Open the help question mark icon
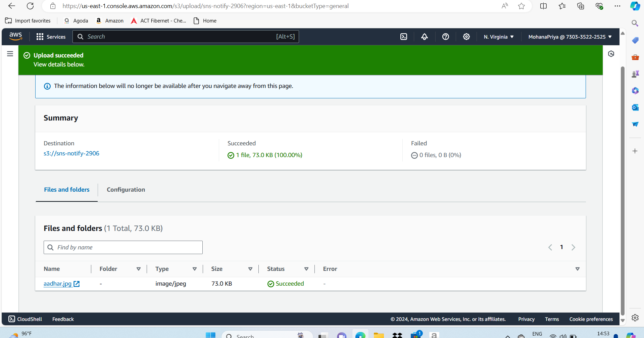The image size is (644, 338). (446, 37)
